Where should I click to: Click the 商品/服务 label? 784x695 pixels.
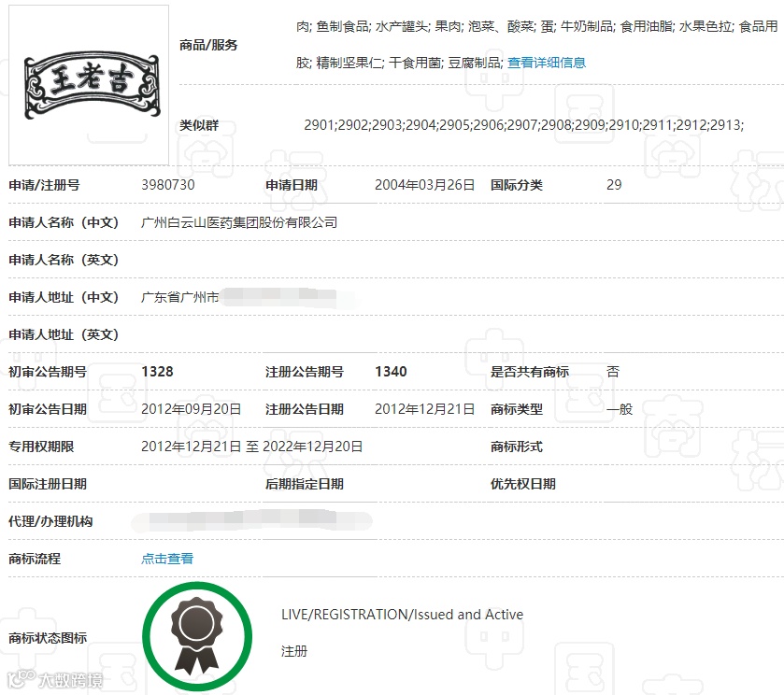click(208, 45)
